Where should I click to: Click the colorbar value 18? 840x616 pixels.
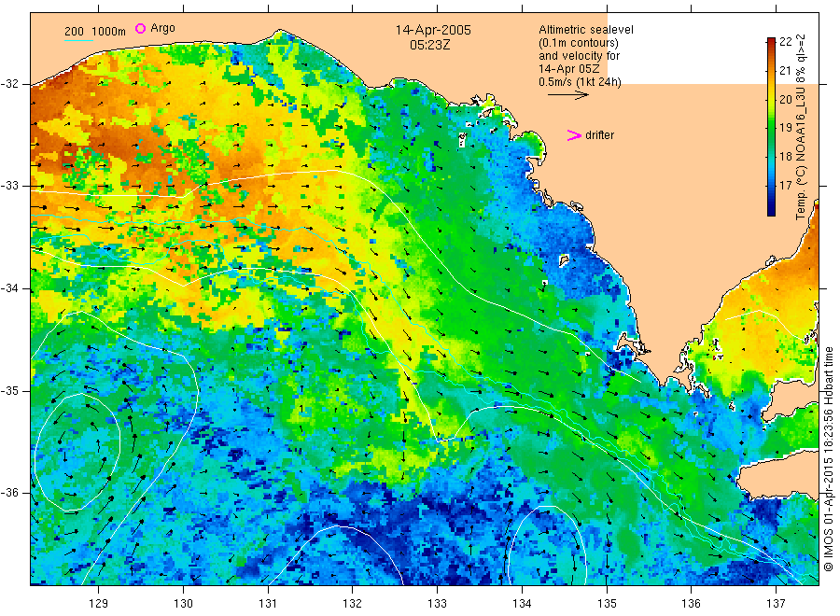pyautogui.click(x=785, y=157)
